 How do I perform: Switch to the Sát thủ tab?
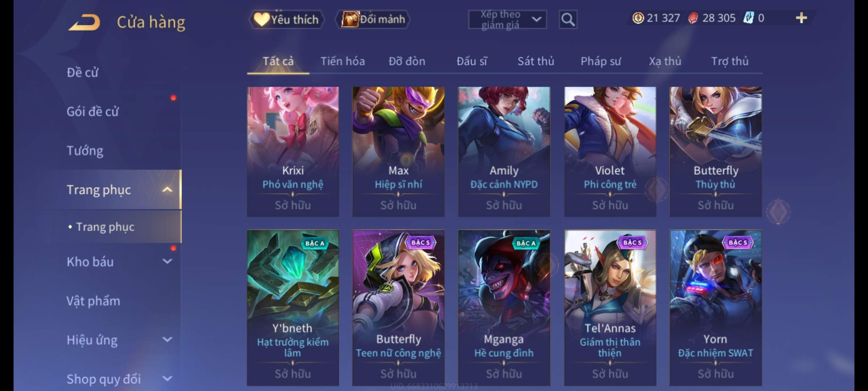536,61
